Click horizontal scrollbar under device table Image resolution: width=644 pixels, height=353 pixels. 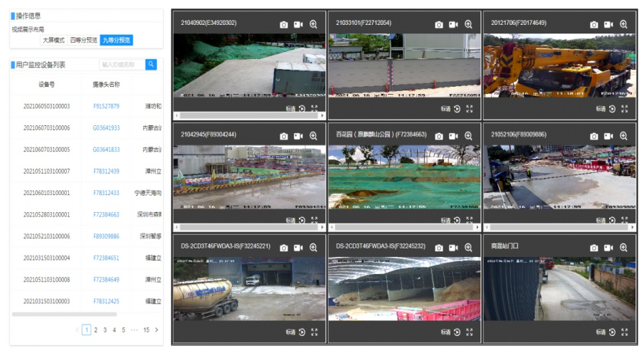pos(64,314)
